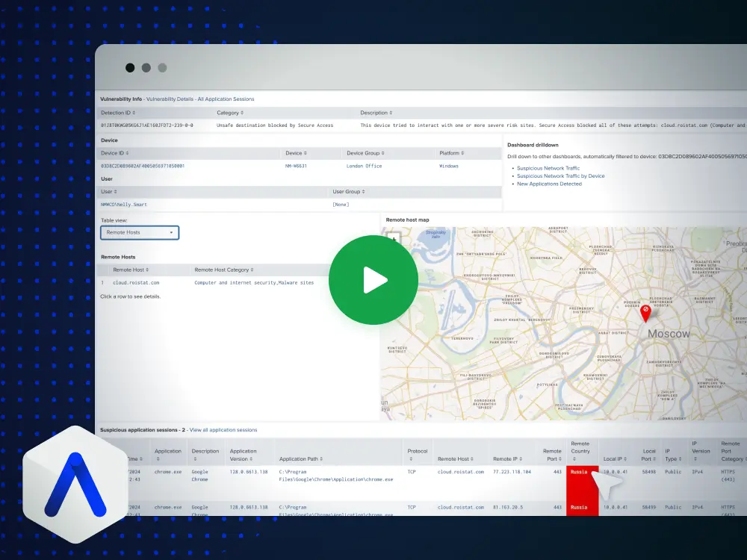Click the Windows platform value
747x560 pixels.
[x=449, y=167]
